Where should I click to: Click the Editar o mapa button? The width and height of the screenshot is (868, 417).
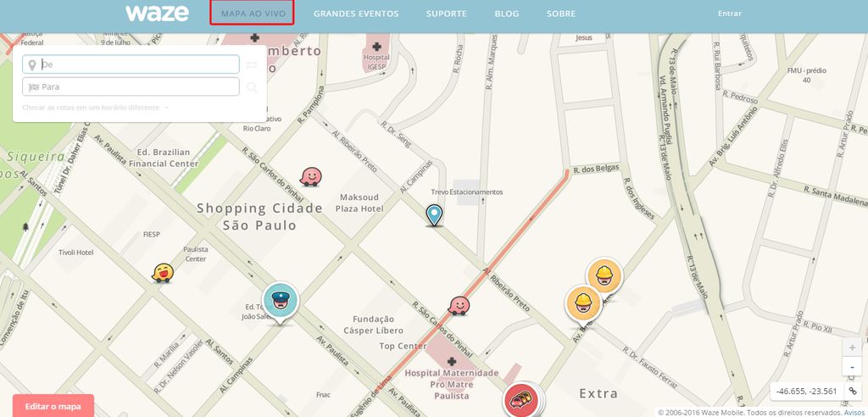tap(53, 406)
